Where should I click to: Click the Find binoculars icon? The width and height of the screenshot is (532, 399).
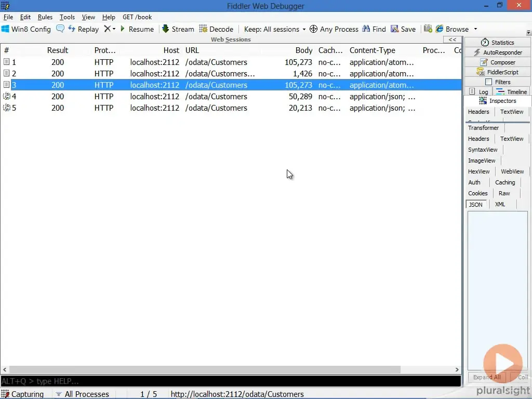[x=366, y=29]
